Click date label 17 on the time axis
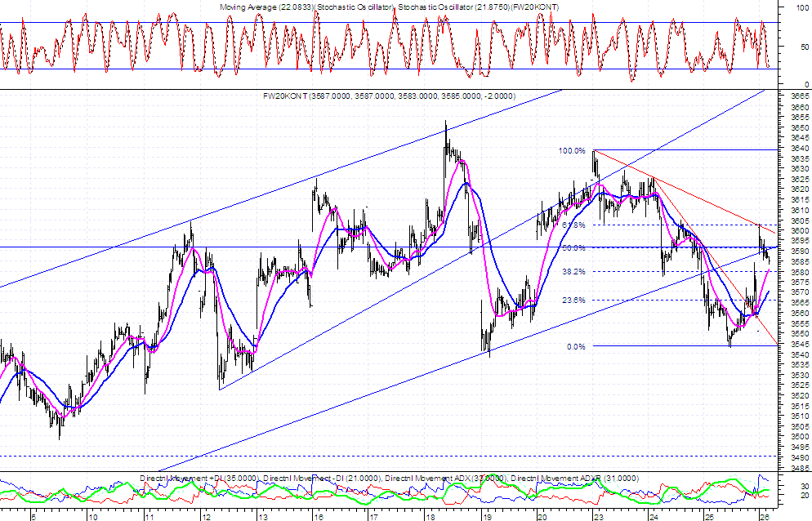The width and height of the screenshot is (812, 521). (x=374, y=517)
